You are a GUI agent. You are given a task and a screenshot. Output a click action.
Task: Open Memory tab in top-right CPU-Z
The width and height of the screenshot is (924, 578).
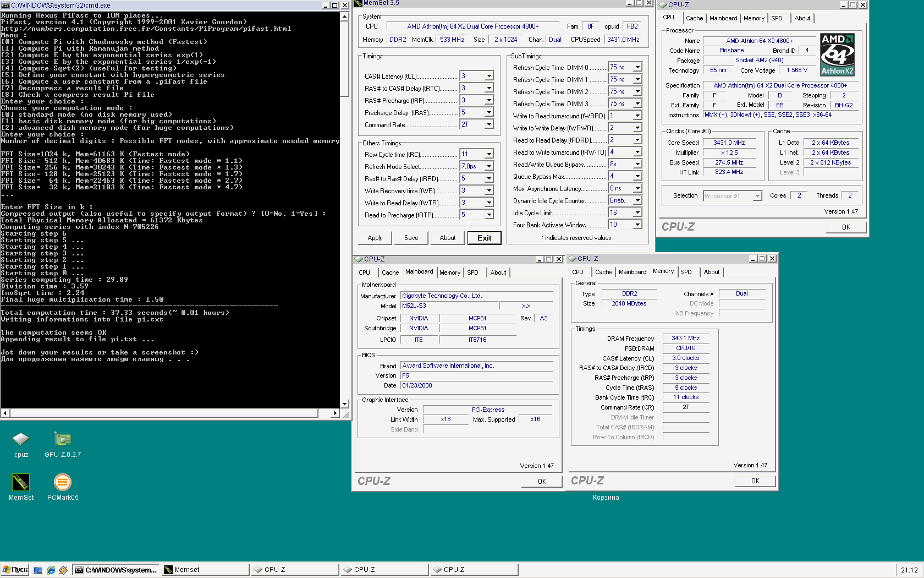754,18
